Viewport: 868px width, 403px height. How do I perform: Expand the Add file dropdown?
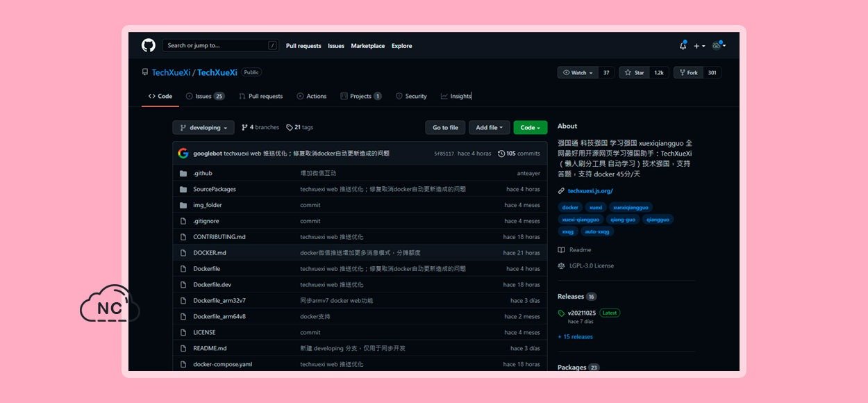pyautogui.click(x=489, y=128)
